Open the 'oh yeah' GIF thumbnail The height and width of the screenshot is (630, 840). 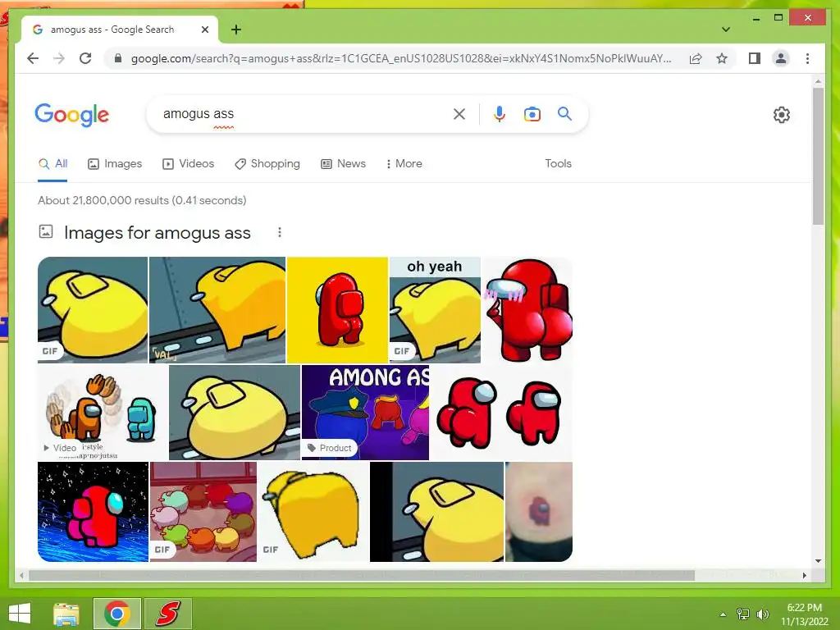[435, 309]
